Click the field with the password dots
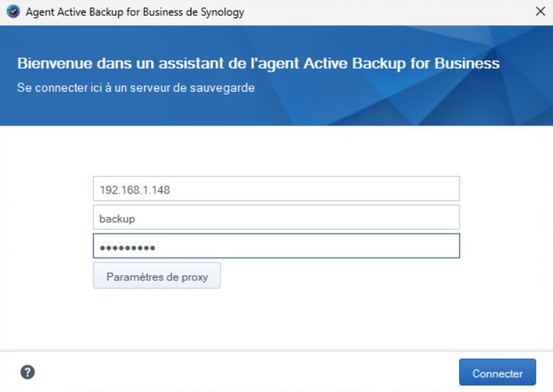 [x=276, y=247]
